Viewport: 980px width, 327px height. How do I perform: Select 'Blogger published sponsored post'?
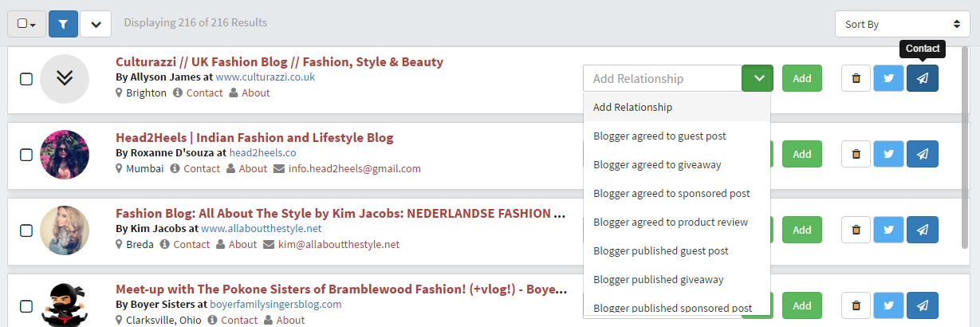677,306
